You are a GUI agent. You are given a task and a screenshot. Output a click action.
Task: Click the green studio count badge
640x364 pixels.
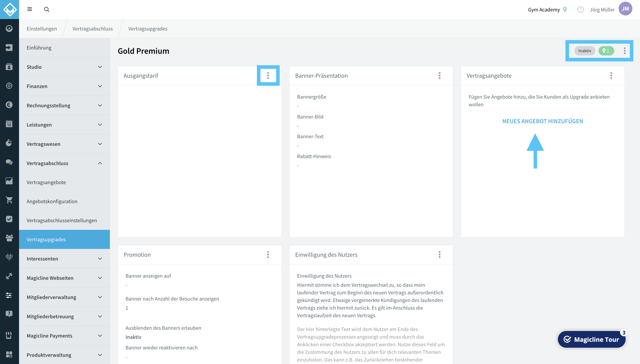(606, 51)
